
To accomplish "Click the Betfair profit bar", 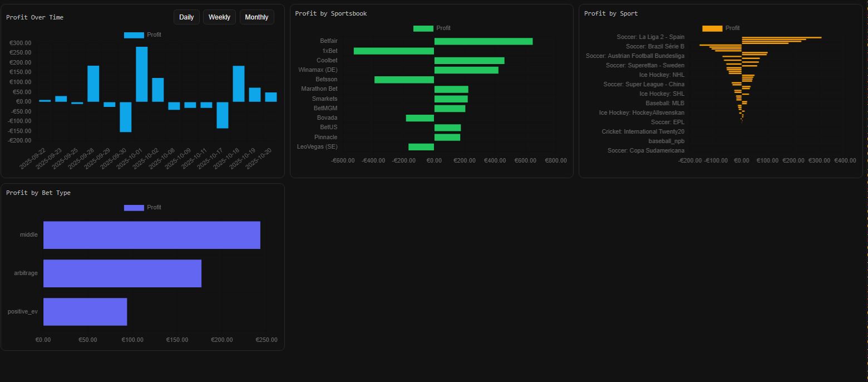I will (x=483, y=41).
